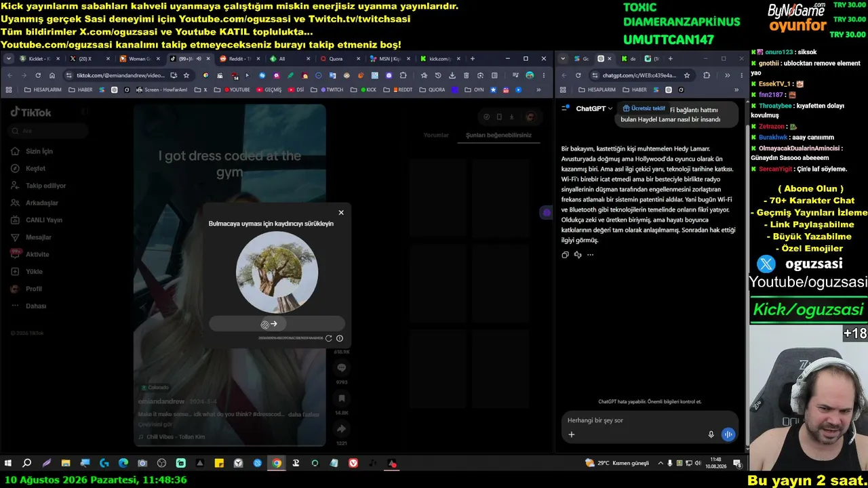
Task: Reload the TikTok page
Action: click(x=38, y=75)
